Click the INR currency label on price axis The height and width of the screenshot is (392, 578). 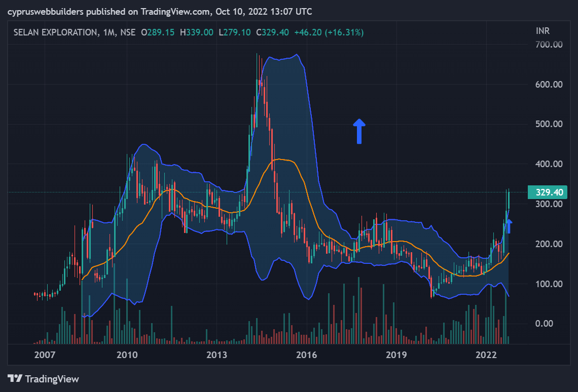tap(543, 31)
